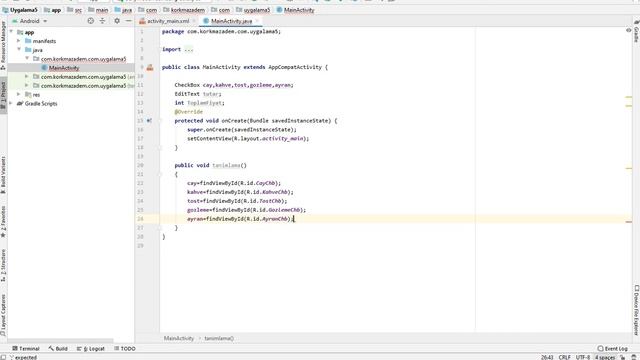Image resolution: width=640 pixels, height=360 pixels.
Task: Click the setContentView code line
Action: point(248,139)
